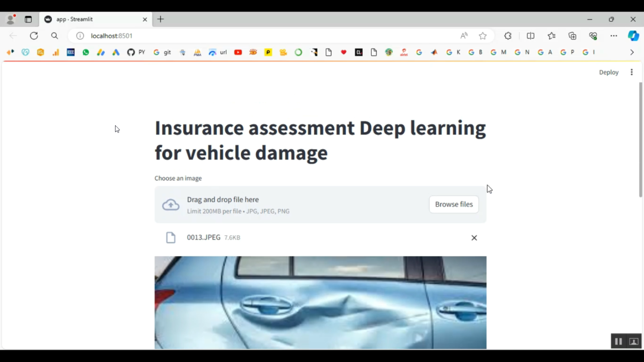This screenshot has height=362, width=644.
Task: Open browser Settings and more menu
Action: coord(614,36)
